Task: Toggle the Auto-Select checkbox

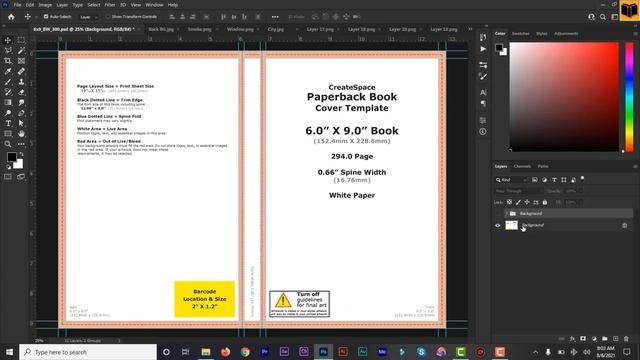Action: point(46,17)
